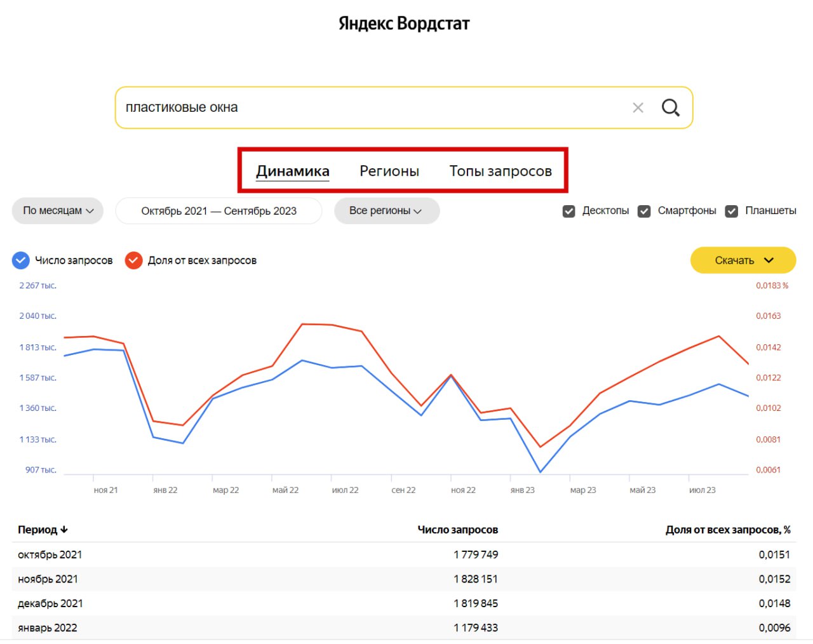813x644 pixels.
Task: Click the share value 0,0148
Action: pos(774,603)
